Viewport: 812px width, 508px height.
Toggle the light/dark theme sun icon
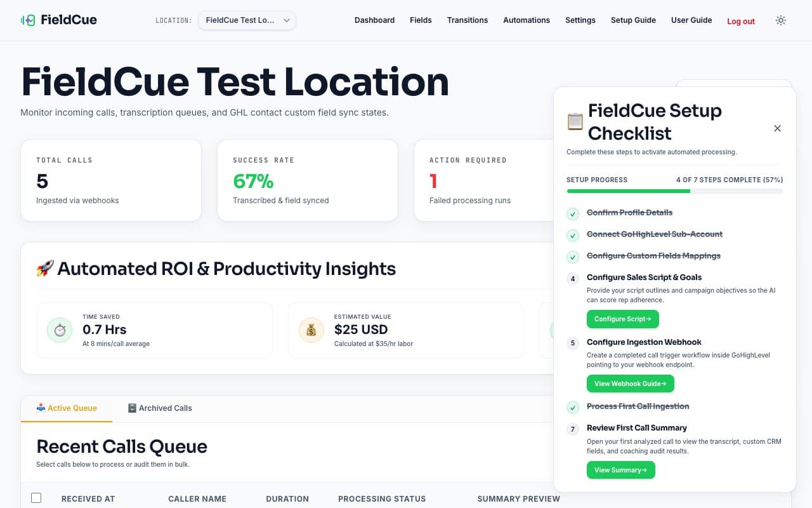(x=781, y=20)
